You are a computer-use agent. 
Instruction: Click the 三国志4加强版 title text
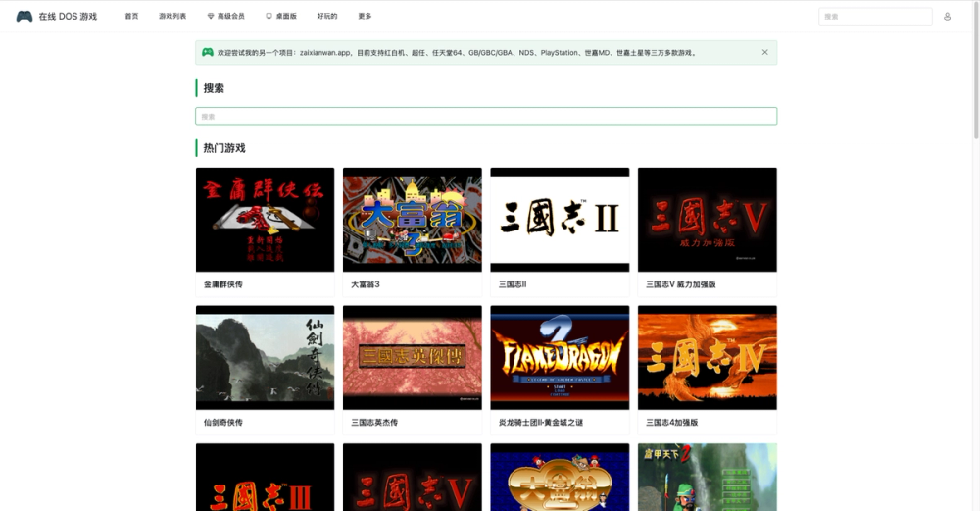point(672,423)
